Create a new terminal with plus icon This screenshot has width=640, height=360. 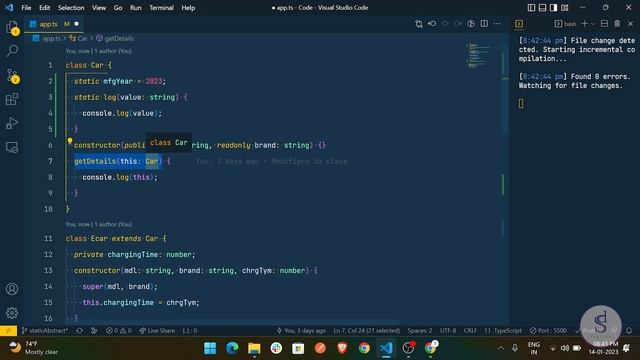pos(584,24)
